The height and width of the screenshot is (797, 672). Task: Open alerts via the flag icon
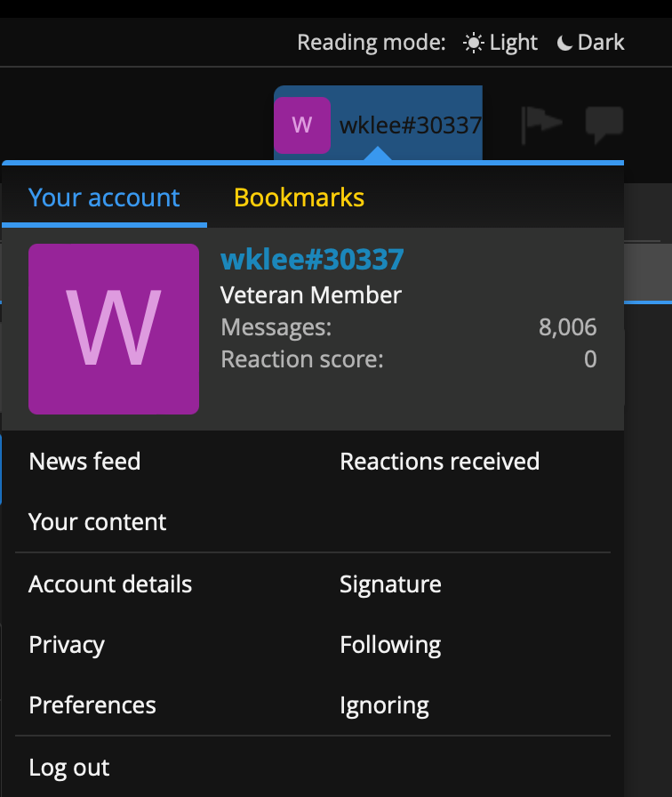(x=541, y=125)
